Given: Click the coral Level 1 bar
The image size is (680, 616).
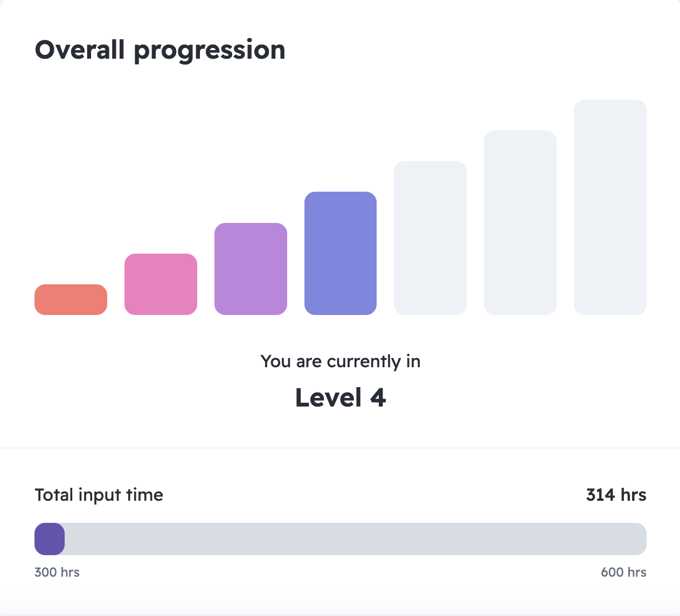Looking at the screenshot, I should coord(71,299).
